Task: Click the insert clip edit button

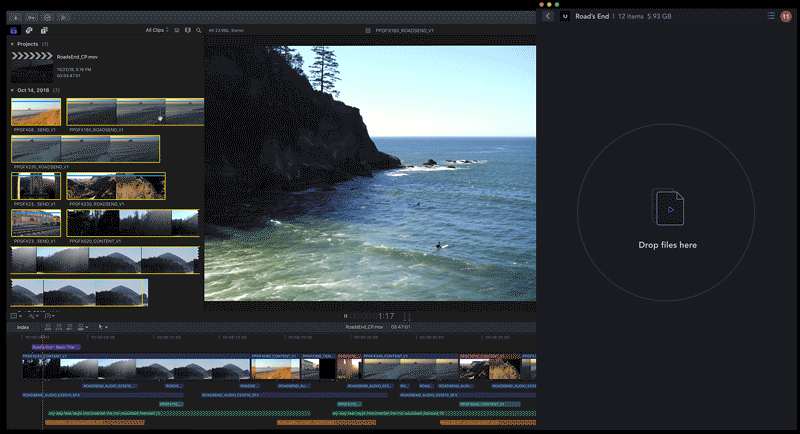Action: pyautogui.click(x=59, y=326)
